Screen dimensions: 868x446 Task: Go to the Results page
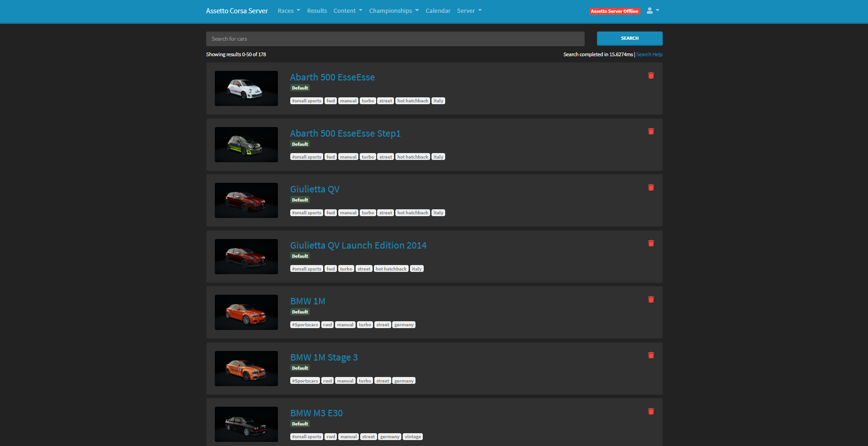[317, 11]
